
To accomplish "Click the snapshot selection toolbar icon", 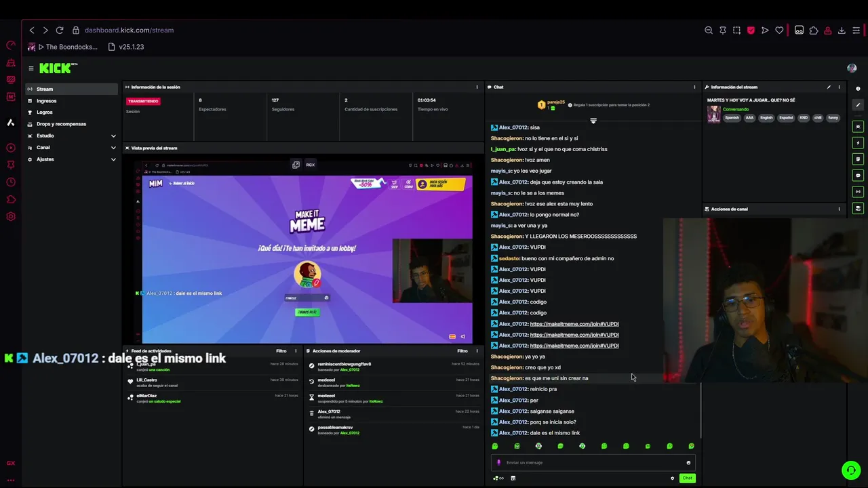I will coord(737,30).
